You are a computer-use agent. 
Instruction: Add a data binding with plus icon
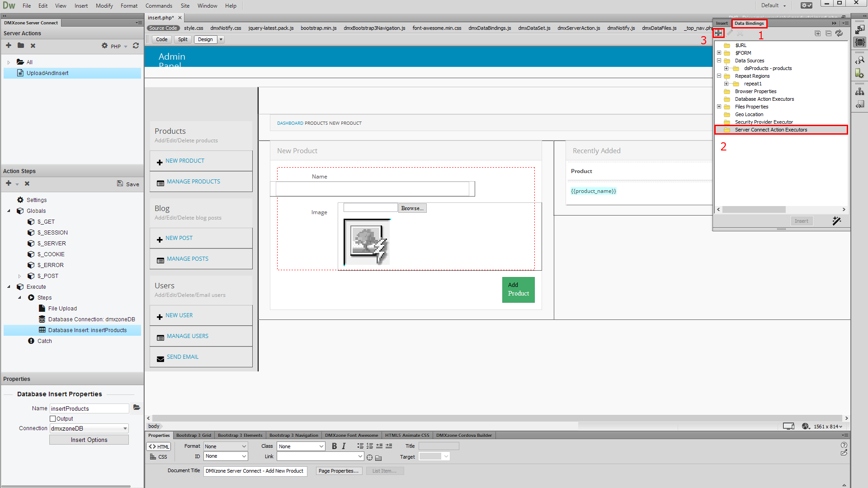click(x=718, y=33)
